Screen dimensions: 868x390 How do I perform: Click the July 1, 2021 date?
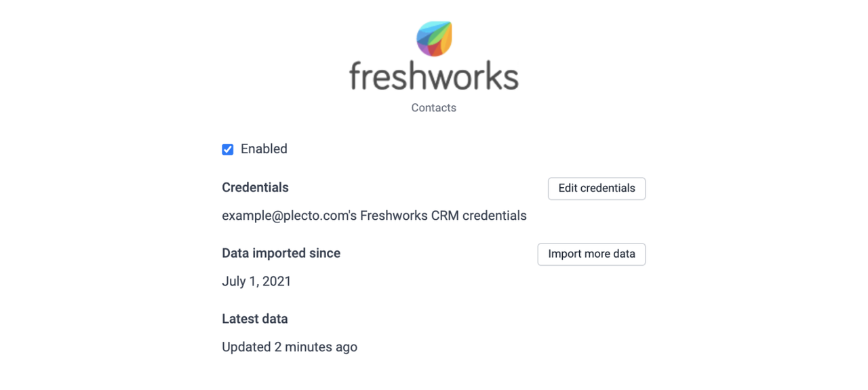[256, 281]
